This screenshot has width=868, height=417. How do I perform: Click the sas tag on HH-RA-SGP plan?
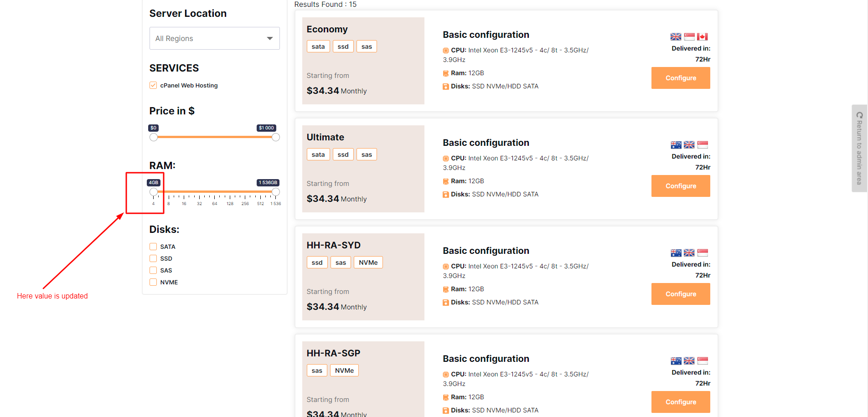point(317,371)
